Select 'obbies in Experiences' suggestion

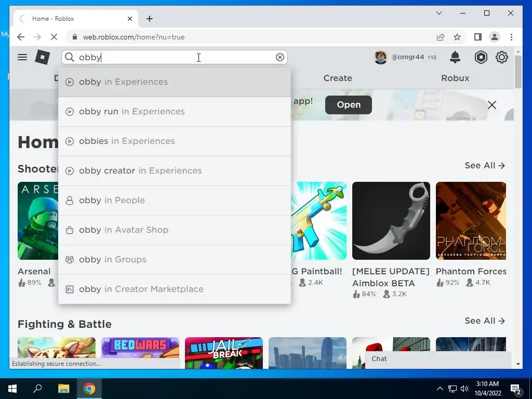click(x=175, y=141)
